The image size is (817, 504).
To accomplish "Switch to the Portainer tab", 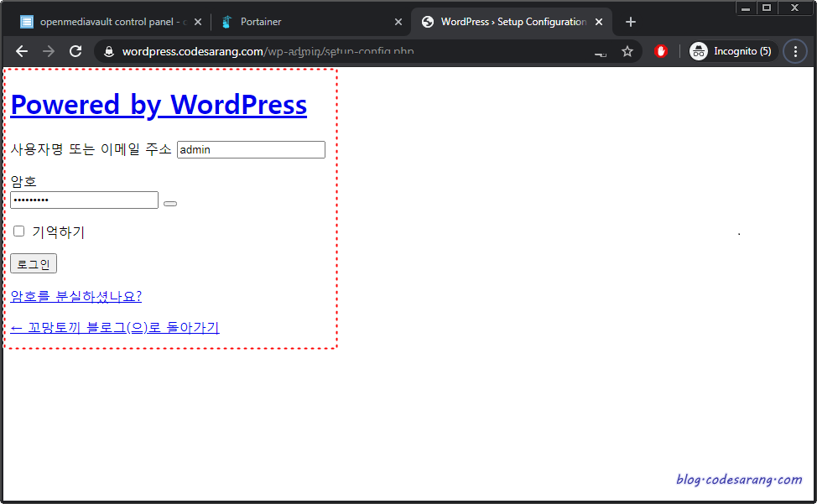I will pyautogui.click(x=311, y=22).
